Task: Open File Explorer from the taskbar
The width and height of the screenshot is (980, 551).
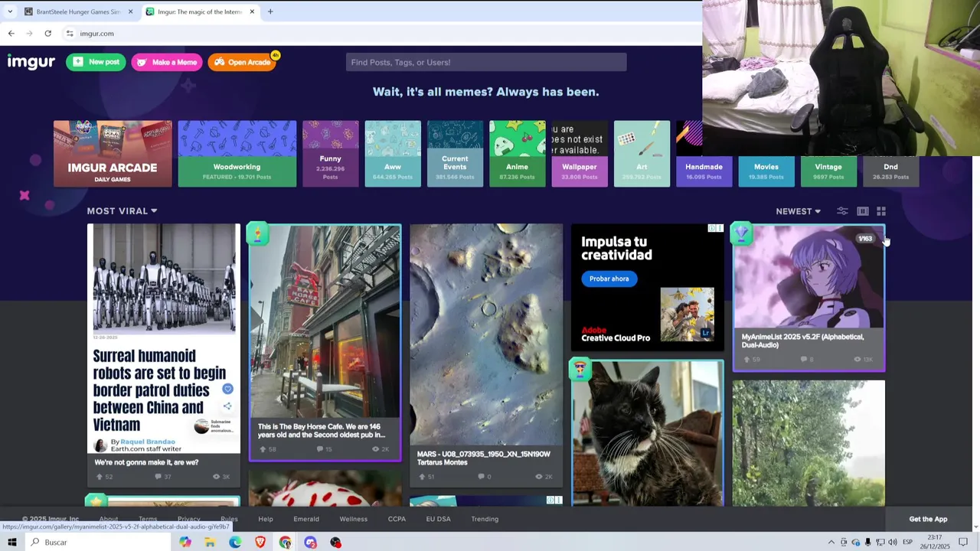Action: coord(210,542)
